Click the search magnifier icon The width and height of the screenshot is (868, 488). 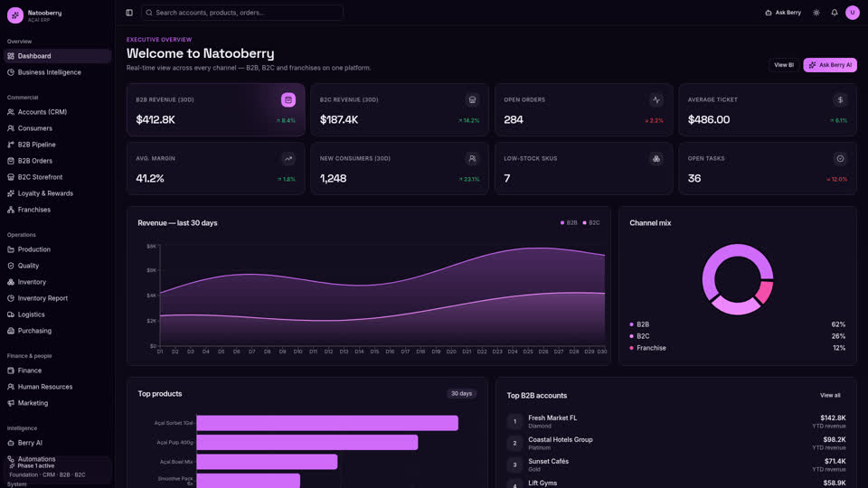click(149, 13)
